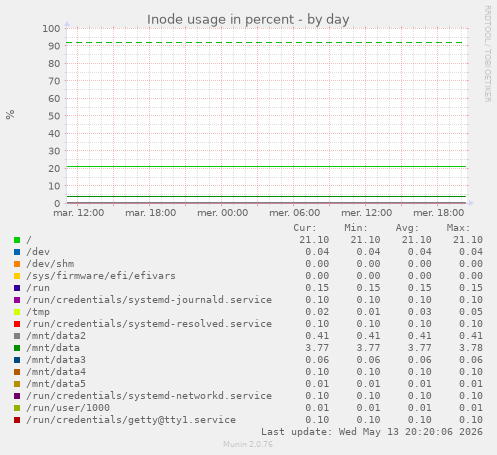Click the mer. 18:00 x-axis label
The height and width of the screenshot is (455, 497).
439,213
